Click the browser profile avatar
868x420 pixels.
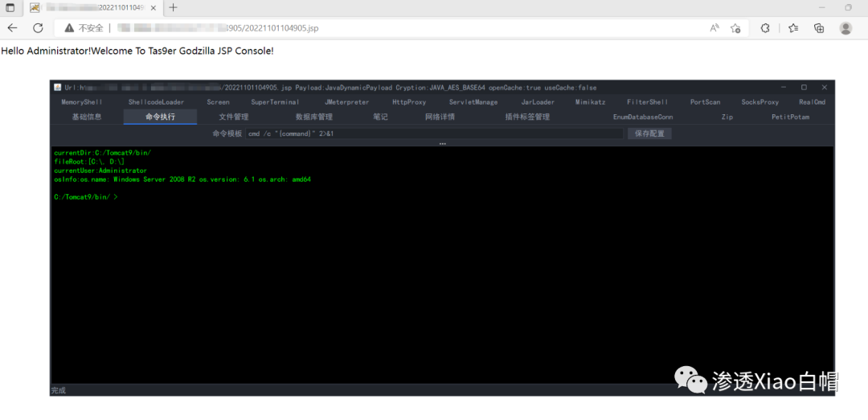[x=845, y=28]
